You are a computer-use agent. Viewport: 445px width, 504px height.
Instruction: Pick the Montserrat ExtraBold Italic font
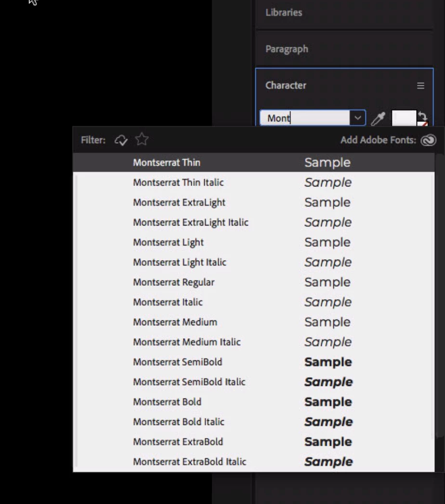click(x=253, y=461)
